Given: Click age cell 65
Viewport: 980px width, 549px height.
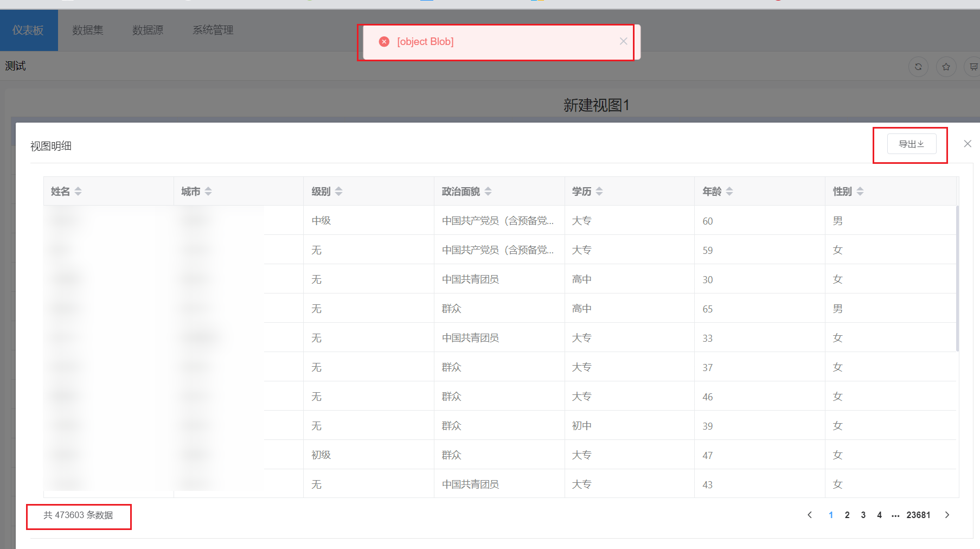Looking at the screenshot, I should 760,308.
